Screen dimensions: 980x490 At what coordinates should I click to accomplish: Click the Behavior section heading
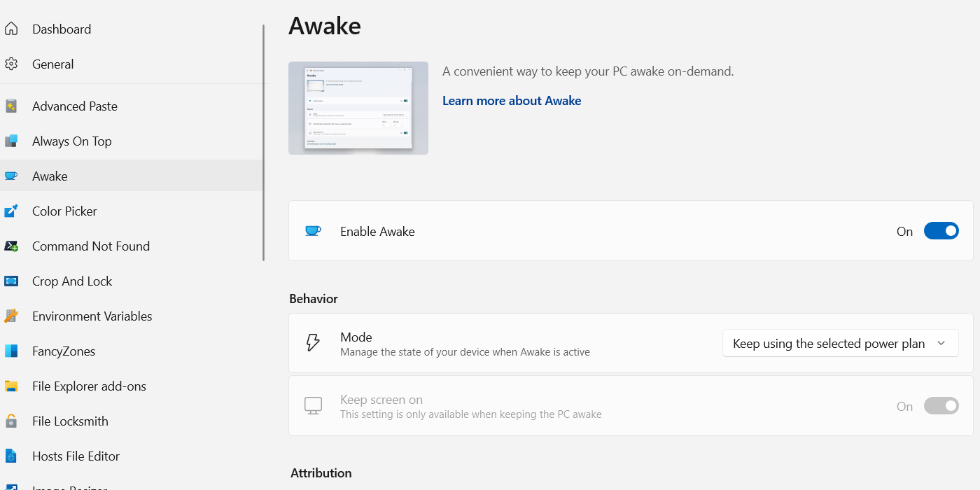point(314,299)
